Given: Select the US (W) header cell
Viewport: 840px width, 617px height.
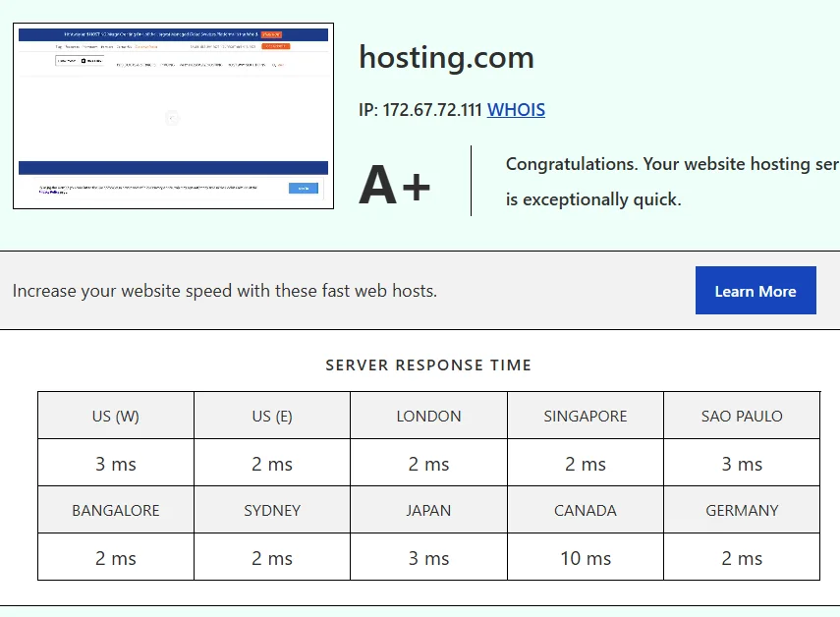Looking at the screenshot, I should [116, 416].
